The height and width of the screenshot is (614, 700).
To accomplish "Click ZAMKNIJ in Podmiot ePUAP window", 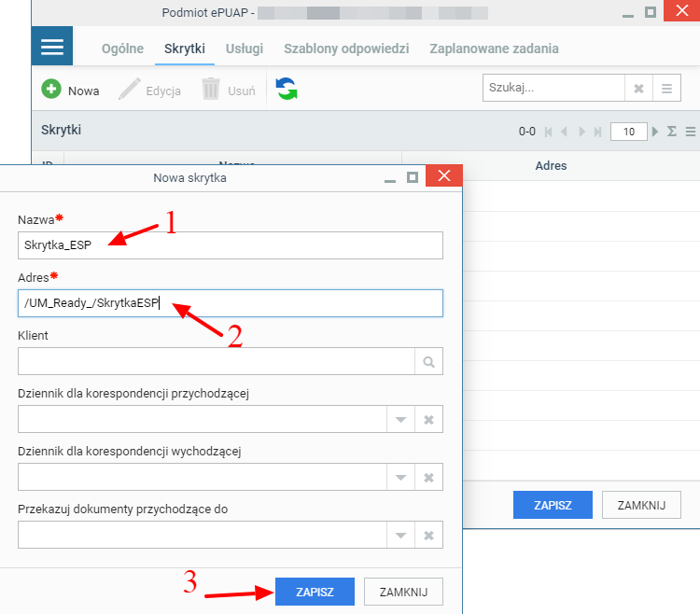I will (x=641, y=505).
